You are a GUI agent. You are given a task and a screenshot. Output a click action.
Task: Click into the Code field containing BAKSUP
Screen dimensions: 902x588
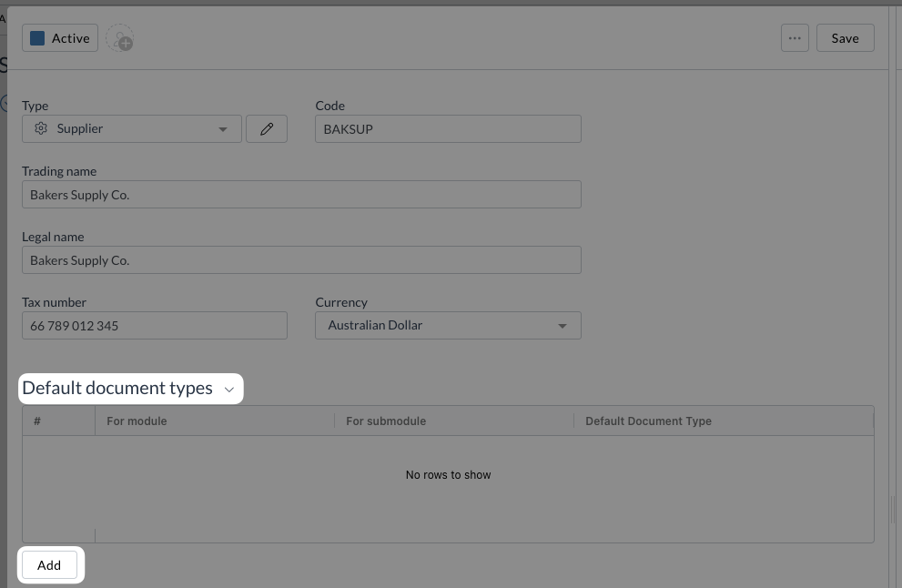click(x=448, y=129)
